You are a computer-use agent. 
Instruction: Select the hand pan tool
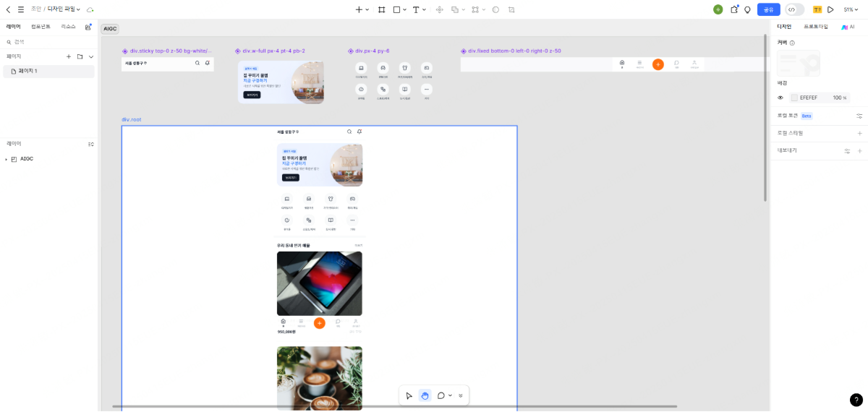(425, 395)
